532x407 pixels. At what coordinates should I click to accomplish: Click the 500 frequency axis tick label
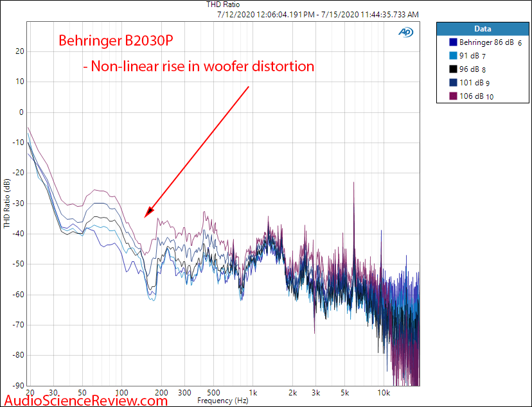(213, 393)
